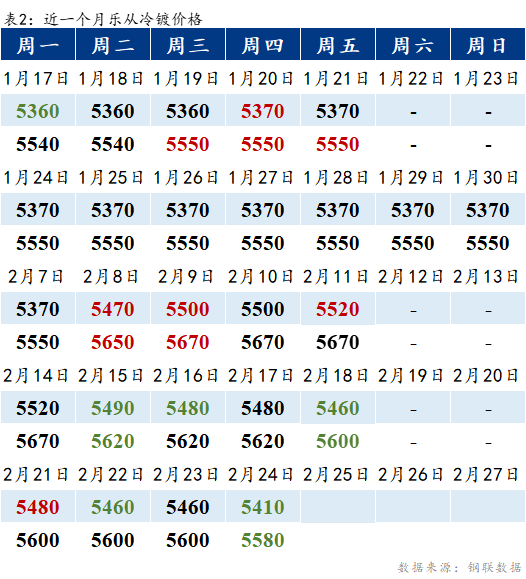Select the table title 表2：近一个月乐从冷镀价格
The height and width of the screenshot is (579, 526).
[x=103, y=19]
